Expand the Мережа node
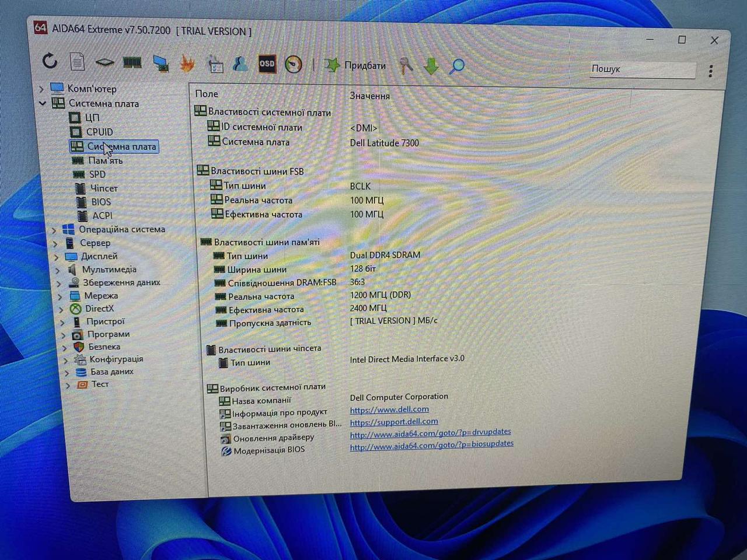The image size is (747, 560). click(60, 296)
